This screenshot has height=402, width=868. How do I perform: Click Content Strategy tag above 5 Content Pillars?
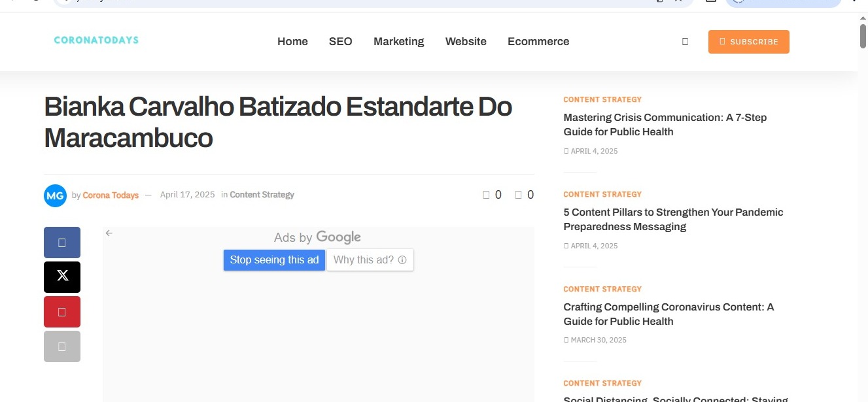click(602, 195)
